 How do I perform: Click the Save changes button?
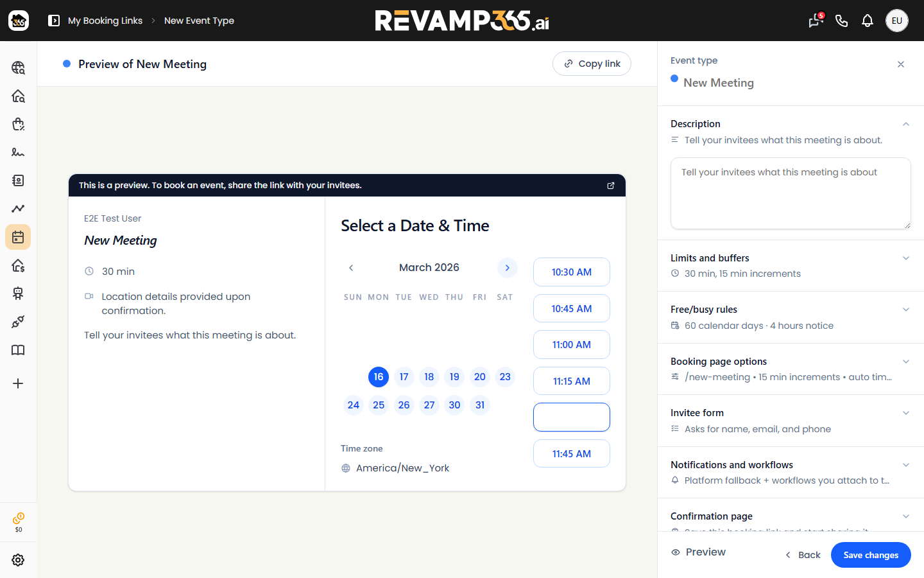point(871,555)
